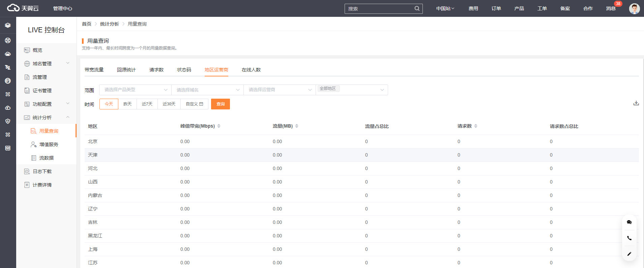Viewport: 644px width, 268px height.
Task: Open 工单 in the top navigation
Action: pos(542,8)
